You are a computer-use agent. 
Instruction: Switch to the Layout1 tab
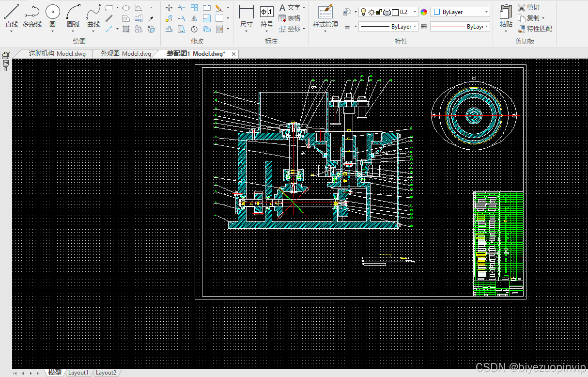click(78, 373)
